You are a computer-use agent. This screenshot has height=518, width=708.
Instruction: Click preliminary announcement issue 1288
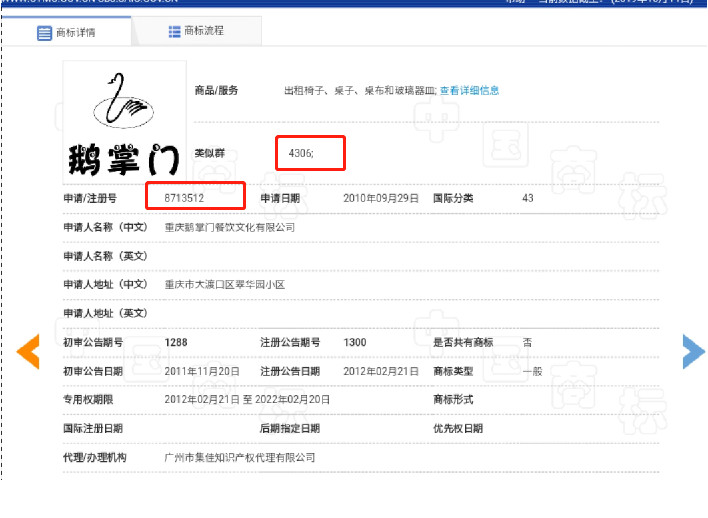[176, 342]
